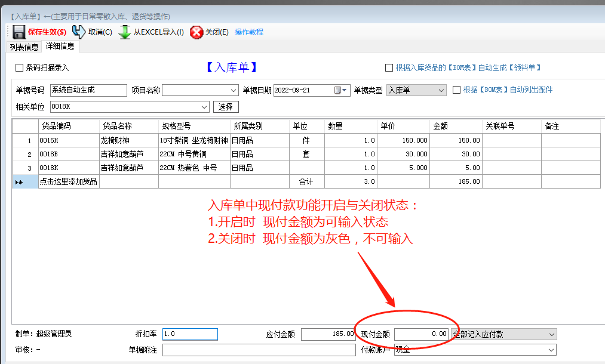This screenshot has height=364, width=605.
Task: Select the 折扣率 value field showing 1.0
Action: pos(189,334)
